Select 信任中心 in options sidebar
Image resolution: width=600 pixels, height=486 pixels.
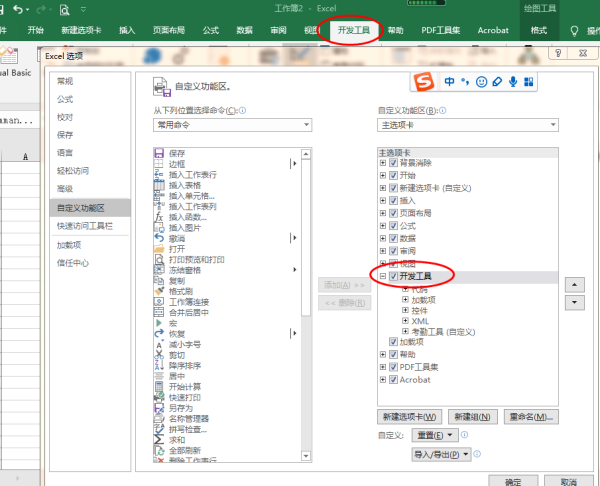(x=73, y=263)
